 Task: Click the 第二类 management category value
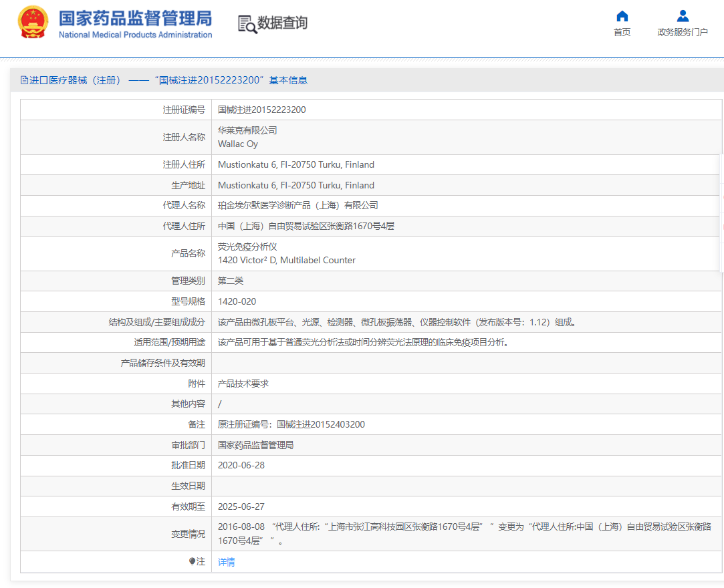pos(231,281)
